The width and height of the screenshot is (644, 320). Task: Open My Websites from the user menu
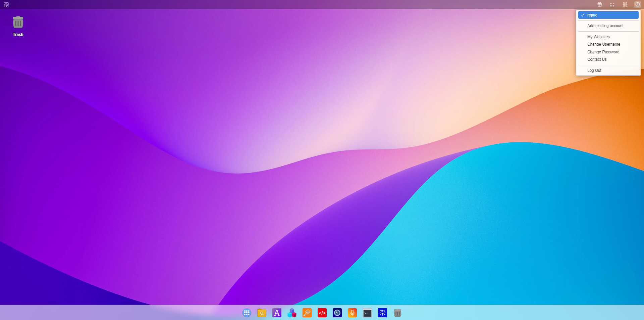tap(608, 37)
